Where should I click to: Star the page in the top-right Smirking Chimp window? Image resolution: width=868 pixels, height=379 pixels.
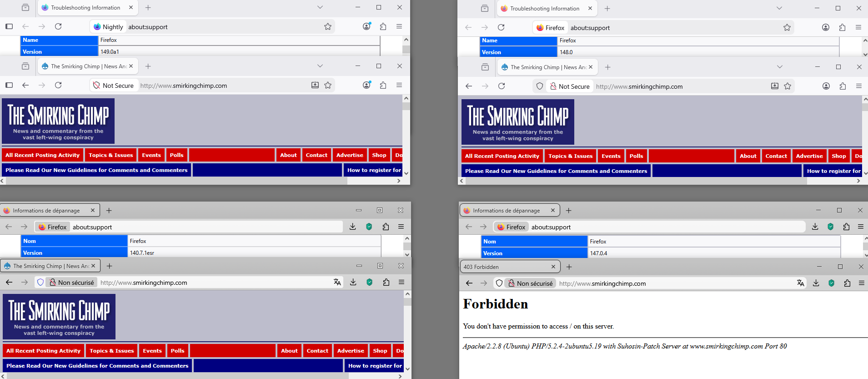tap(788, 86)
